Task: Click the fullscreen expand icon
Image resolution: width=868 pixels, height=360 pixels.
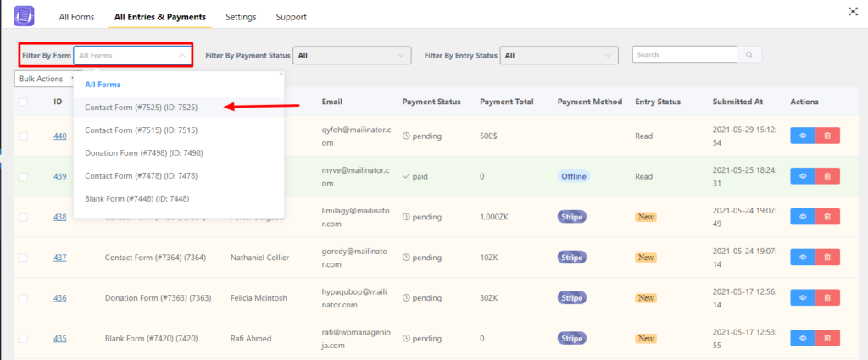Action: (x=852, y=12)
